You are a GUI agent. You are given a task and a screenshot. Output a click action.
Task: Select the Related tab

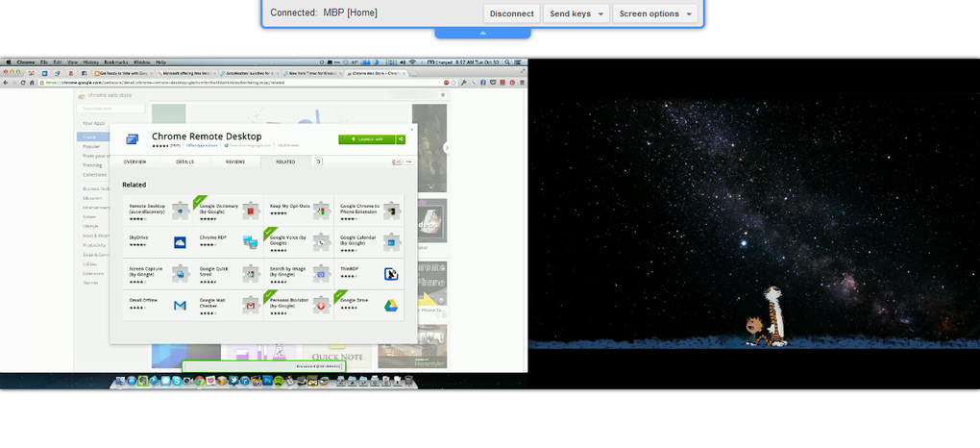click(x=285, y=162)
